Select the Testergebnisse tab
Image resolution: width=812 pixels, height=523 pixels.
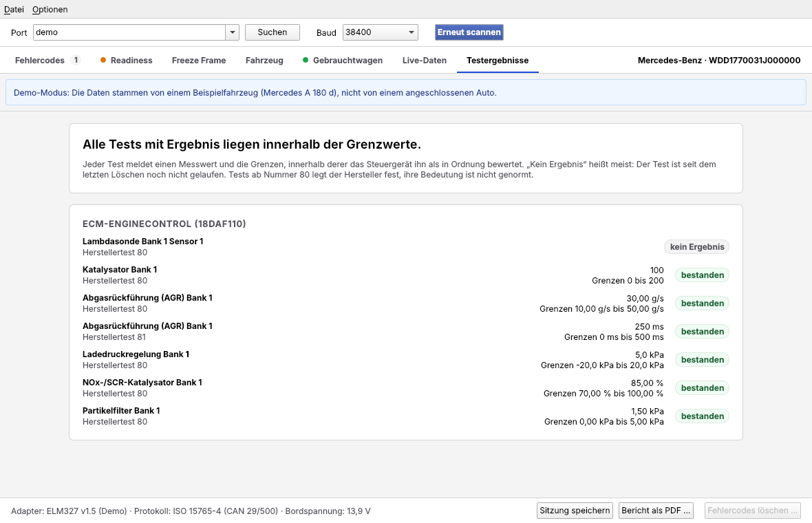coord(498,60)
